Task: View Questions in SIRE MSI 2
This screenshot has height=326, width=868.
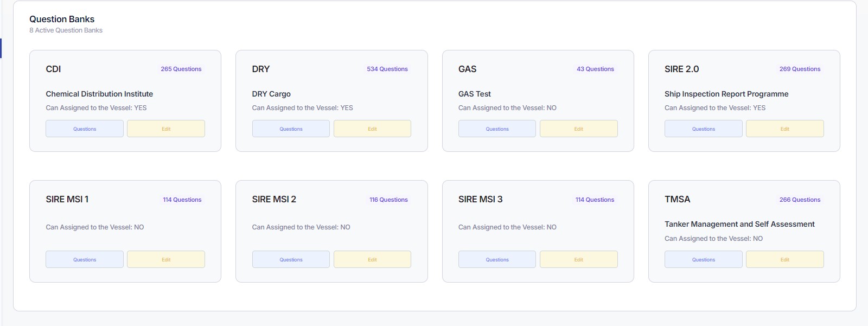Action: click(291, 260)
